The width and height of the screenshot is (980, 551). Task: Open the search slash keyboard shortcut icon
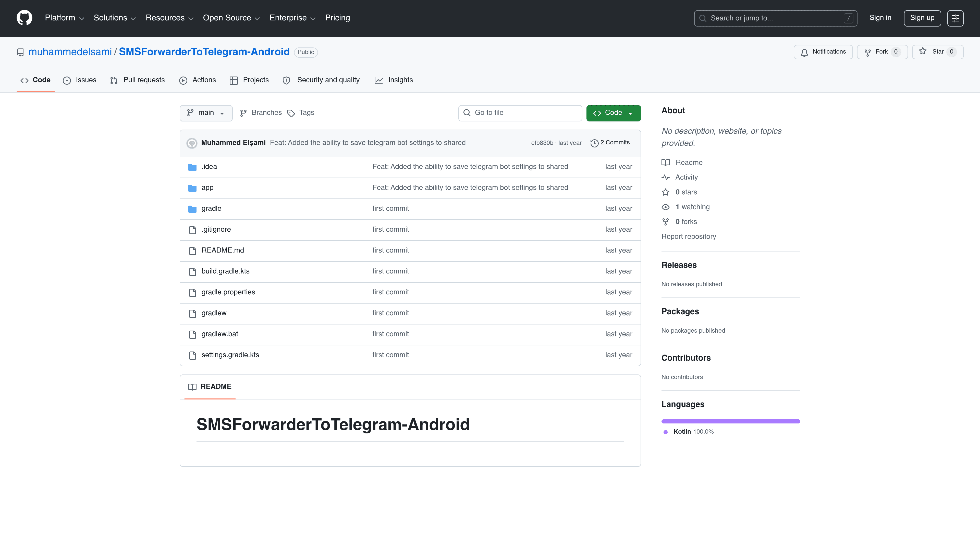[x=849, y=18]
